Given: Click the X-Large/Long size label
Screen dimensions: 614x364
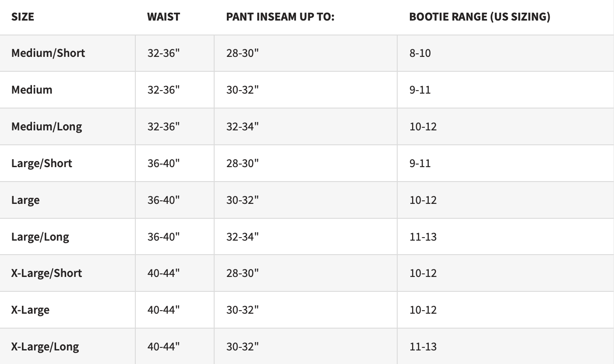Looking at the screenshot, I should pos(45,346).
